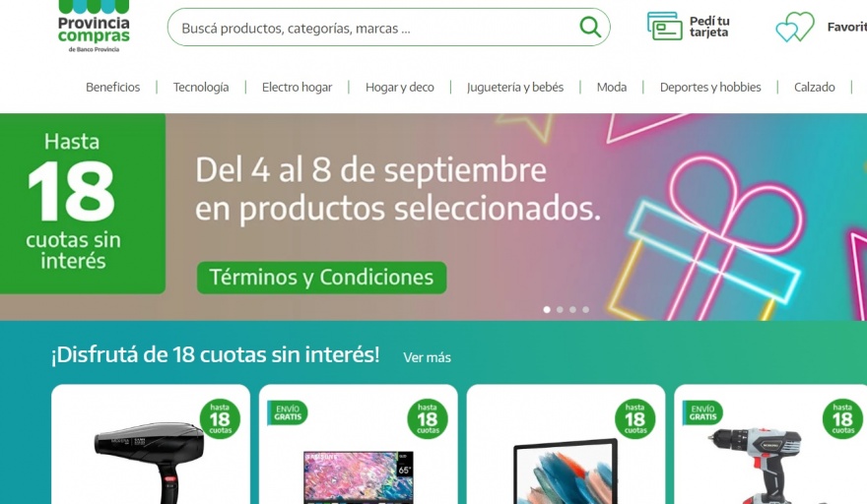Select the second carousel dot
This screenshot has width=867, height=504.
pyautogui.click(x=560, y=309)
